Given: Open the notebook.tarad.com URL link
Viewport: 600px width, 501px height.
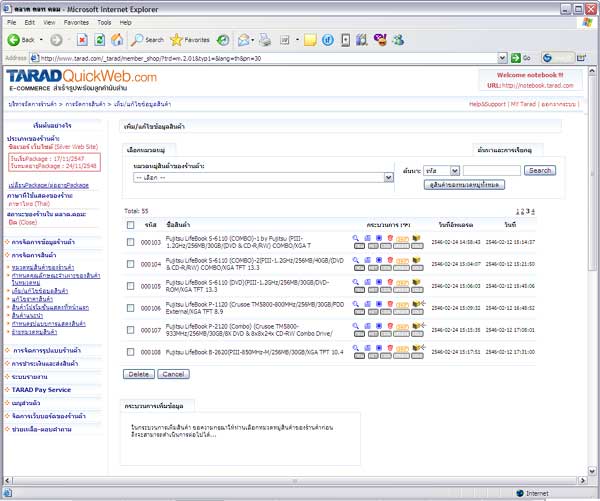Looking at the screenshot, I should (x=537, y=86).
